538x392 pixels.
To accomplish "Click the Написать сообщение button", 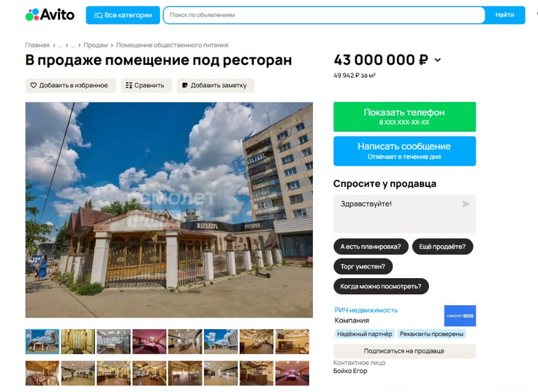I will point(404,151).
